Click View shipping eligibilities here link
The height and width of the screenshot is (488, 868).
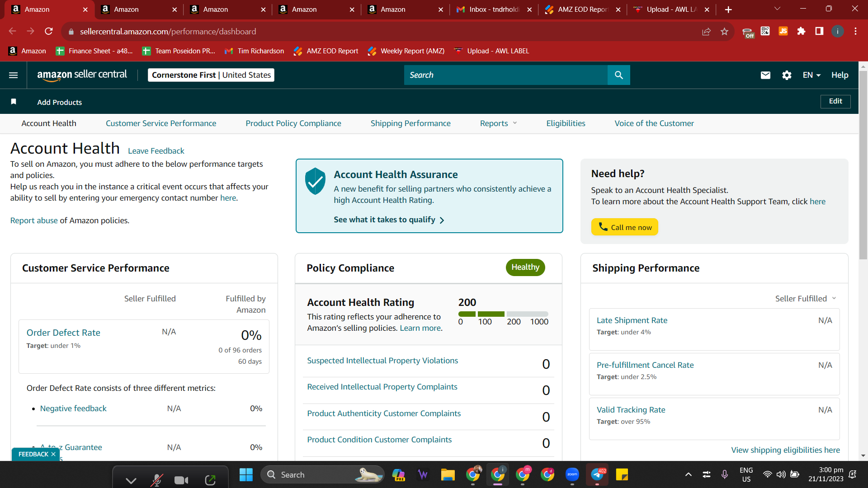[786, 450]
